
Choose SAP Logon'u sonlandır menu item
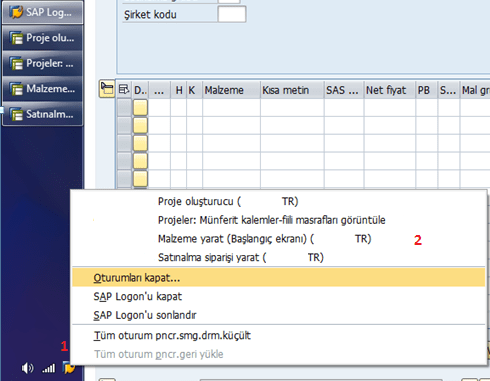point(278,315)
